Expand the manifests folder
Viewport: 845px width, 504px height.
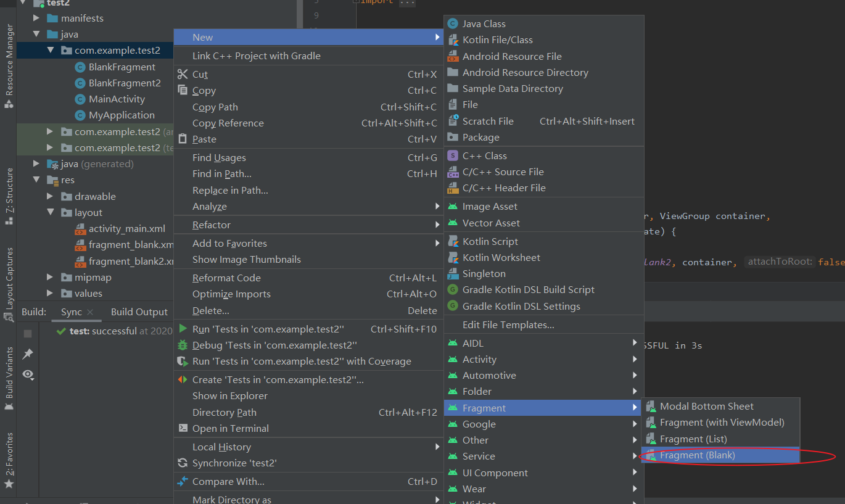37,18
